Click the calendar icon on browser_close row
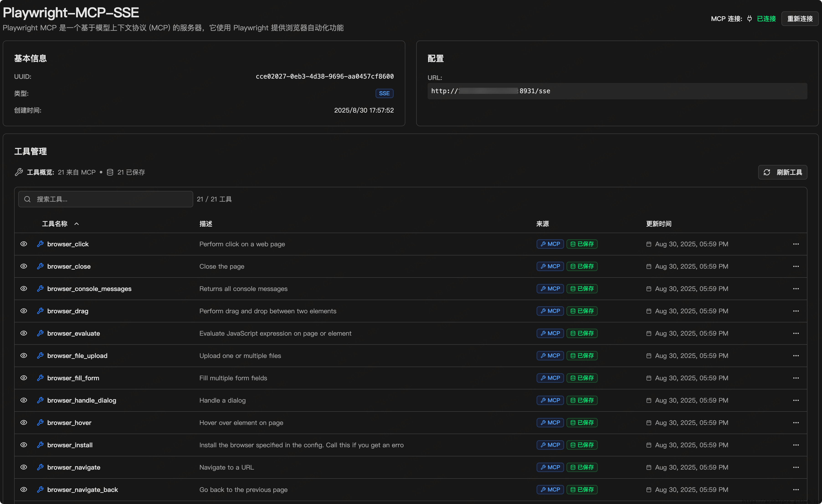The width and height of the screenshot is (822, 504). point(649,267)
